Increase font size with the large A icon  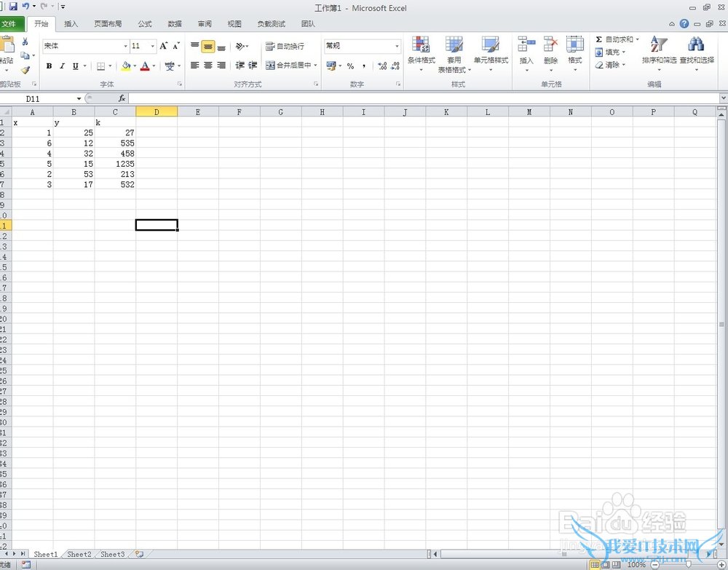pos(163,45)
